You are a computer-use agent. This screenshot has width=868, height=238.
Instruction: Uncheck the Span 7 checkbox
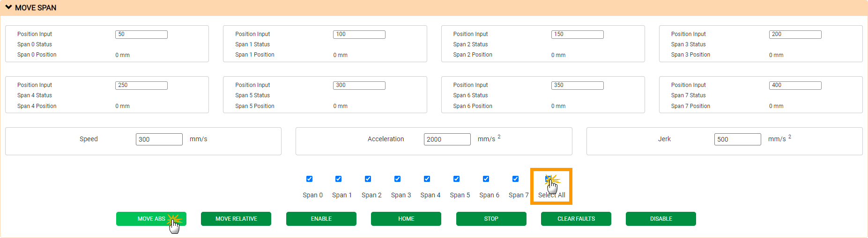click(x=515, y=179)
